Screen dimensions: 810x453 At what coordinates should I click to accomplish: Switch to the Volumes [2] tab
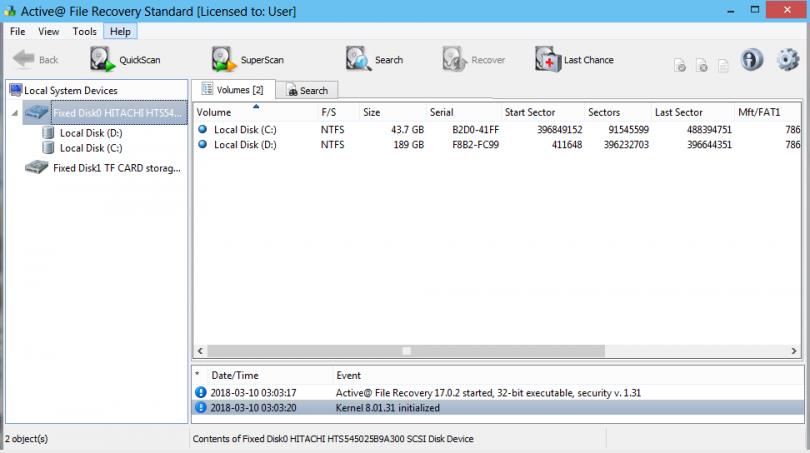pos(232,90)
